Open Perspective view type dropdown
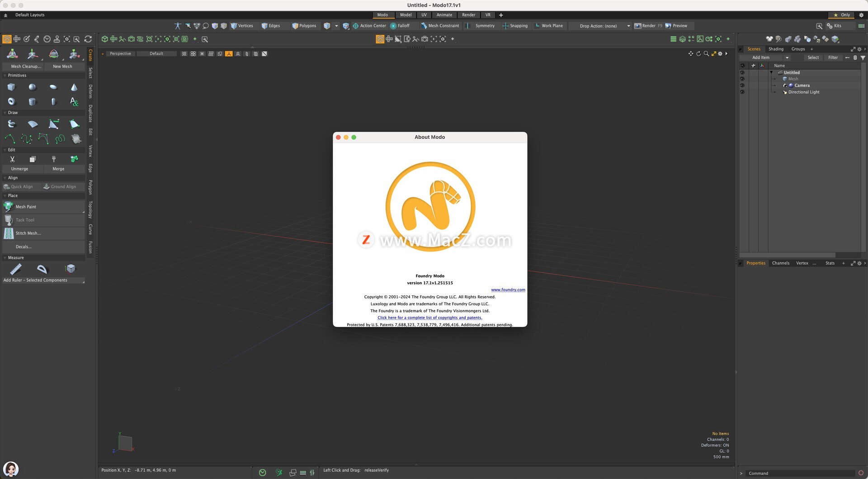 tap(120, 53)
